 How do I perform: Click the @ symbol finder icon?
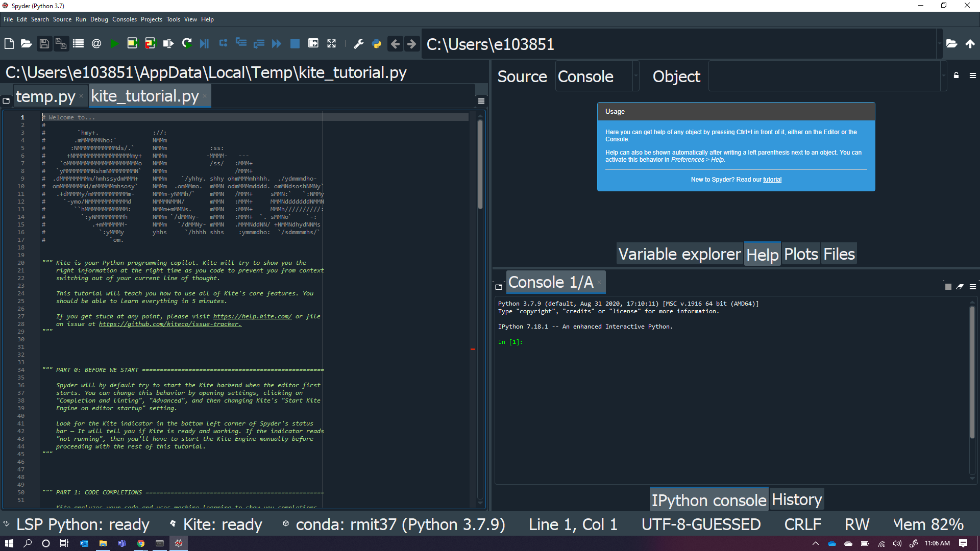click(x=96, y=44)
